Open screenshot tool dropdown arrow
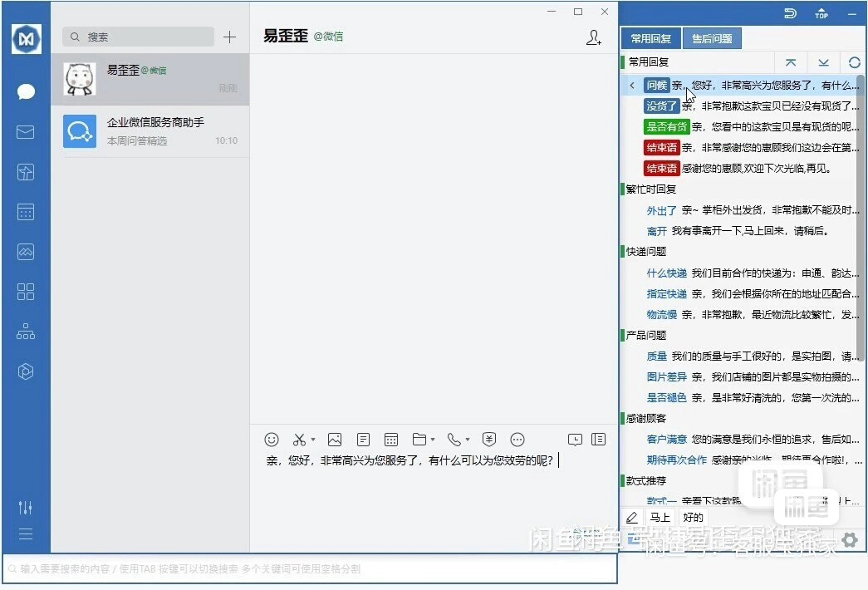The image size is (868, 590). pos(313,440)
